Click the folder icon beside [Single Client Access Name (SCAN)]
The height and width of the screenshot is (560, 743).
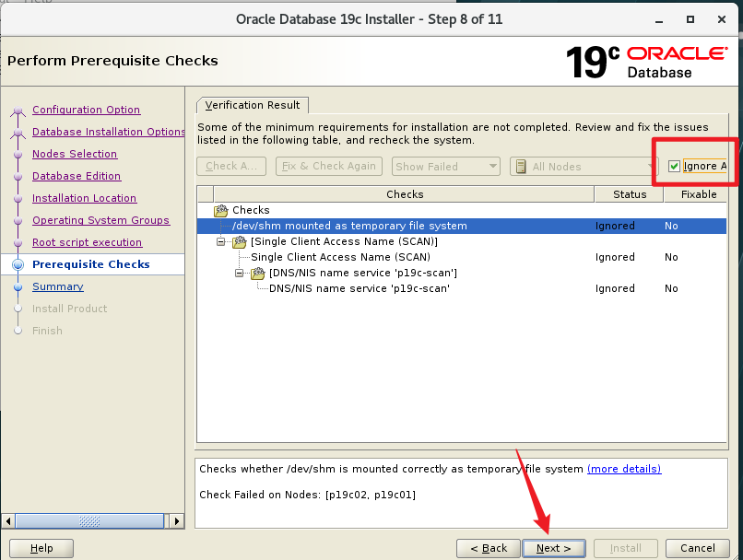[240, 242]
